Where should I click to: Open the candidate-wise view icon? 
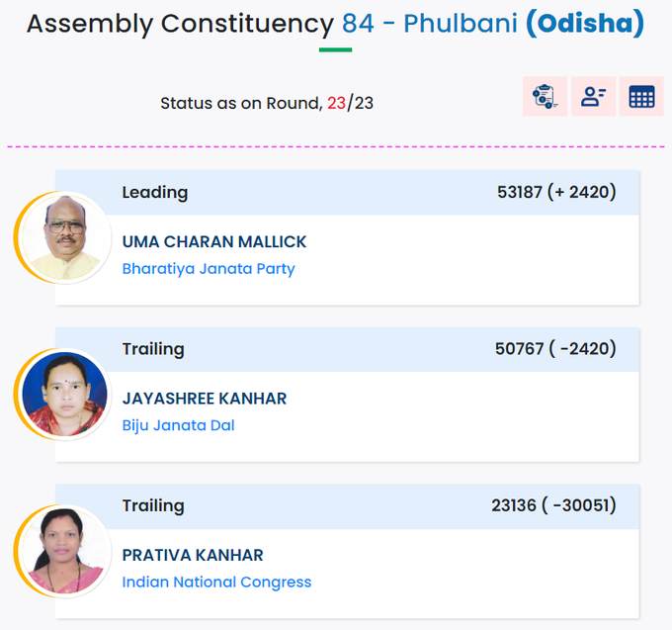coord(594,97)
